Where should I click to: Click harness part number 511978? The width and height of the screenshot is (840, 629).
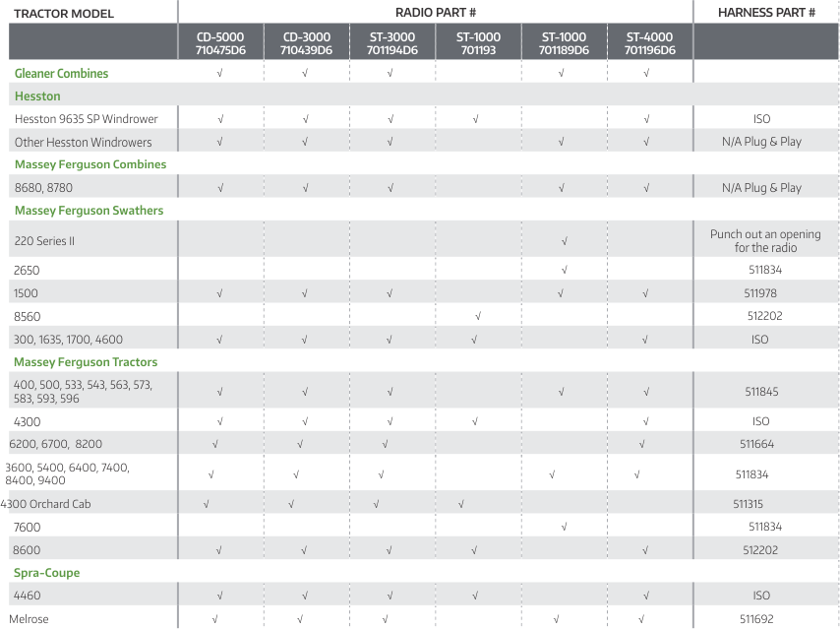click(x=761, y=293)
